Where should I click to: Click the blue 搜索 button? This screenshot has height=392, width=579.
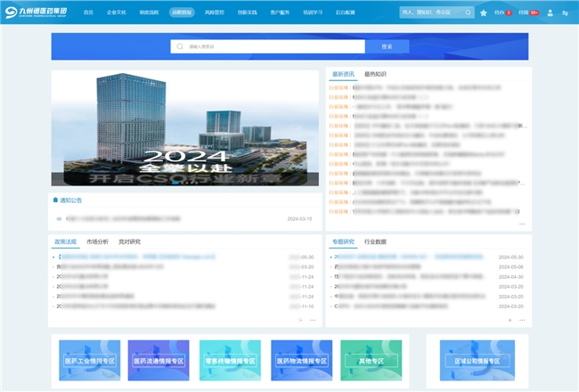click(387, 46)
